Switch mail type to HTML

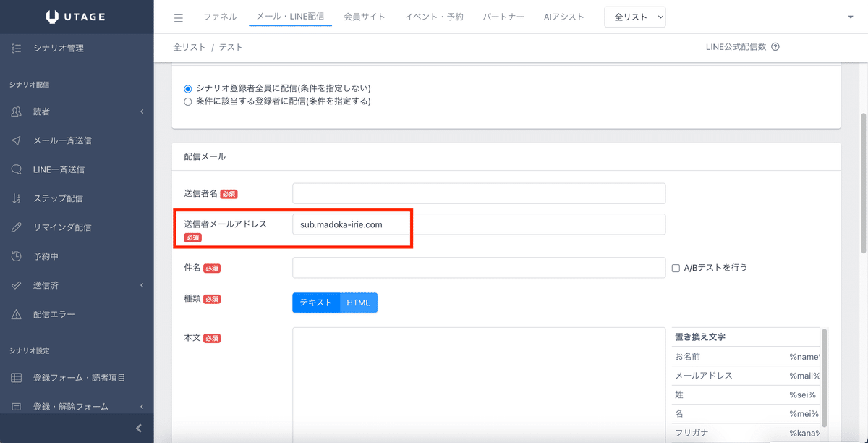click(358, 303)
